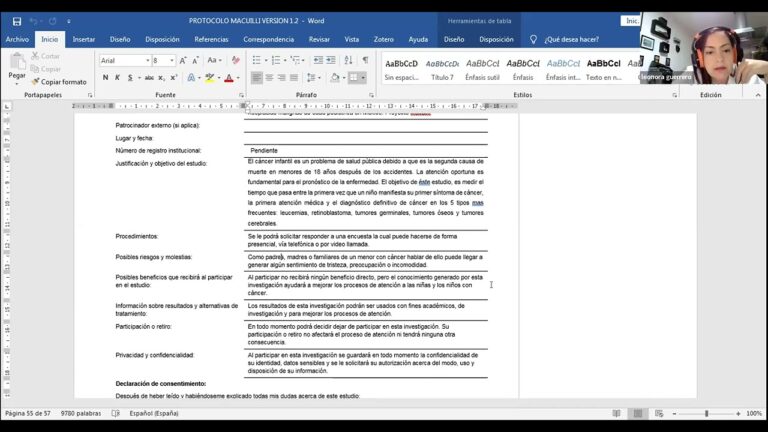Center align text

pyautogui.click(x=269, y=77)
